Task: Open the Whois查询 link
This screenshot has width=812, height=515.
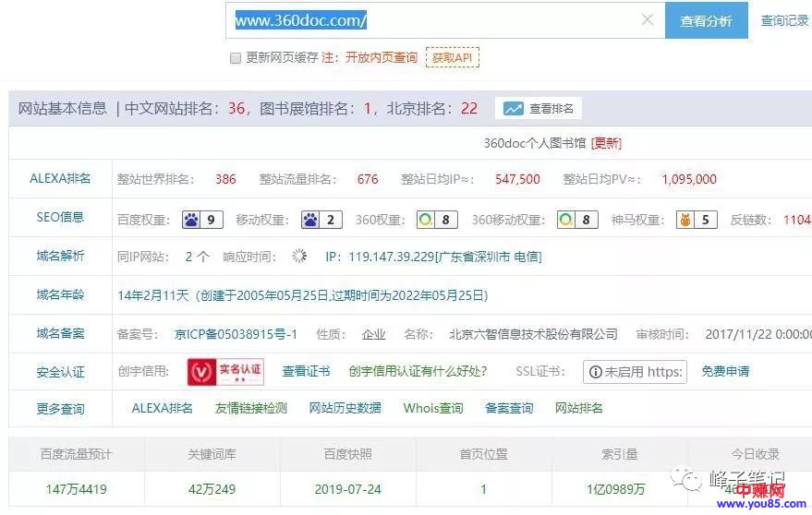Action: coord(433,408)
